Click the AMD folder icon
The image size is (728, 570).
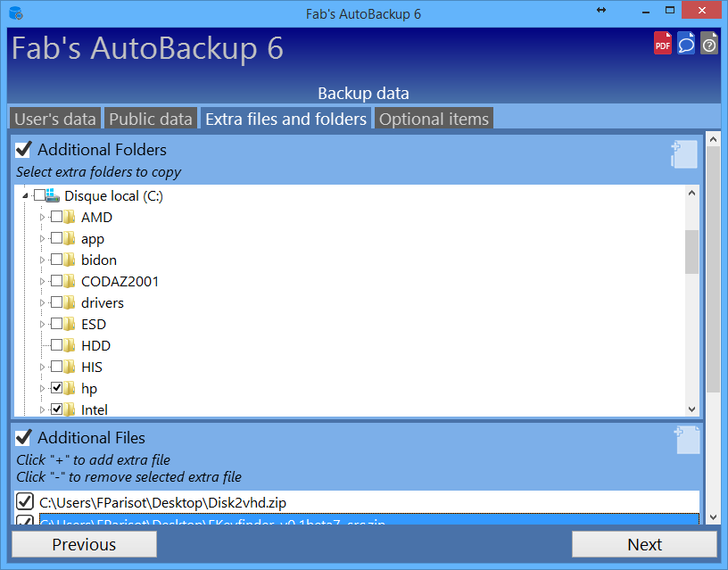click(x=70, y=217)
